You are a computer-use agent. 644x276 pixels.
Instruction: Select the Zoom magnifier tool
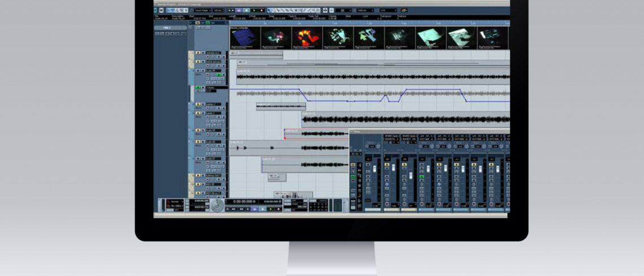291,10
